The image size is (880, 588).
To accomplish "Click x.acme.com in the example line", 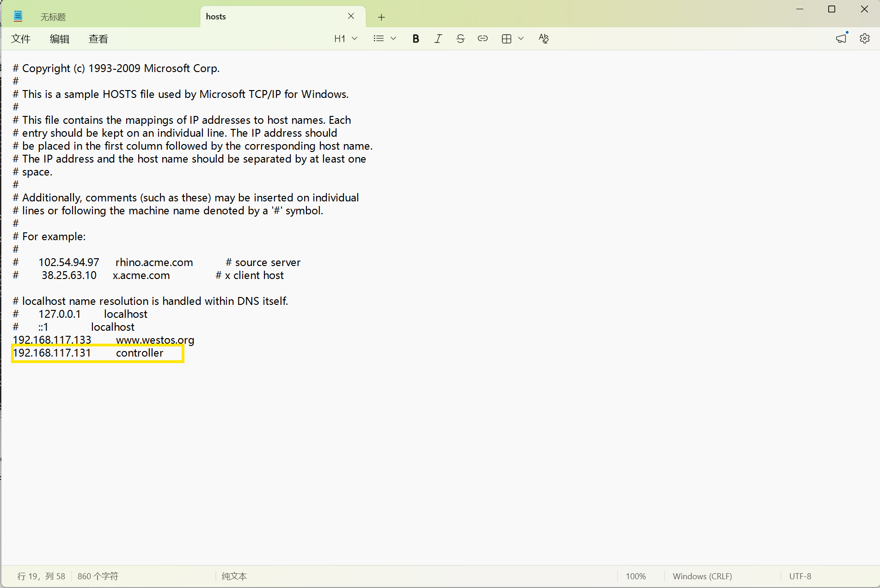I will click(x=141, y=275).
